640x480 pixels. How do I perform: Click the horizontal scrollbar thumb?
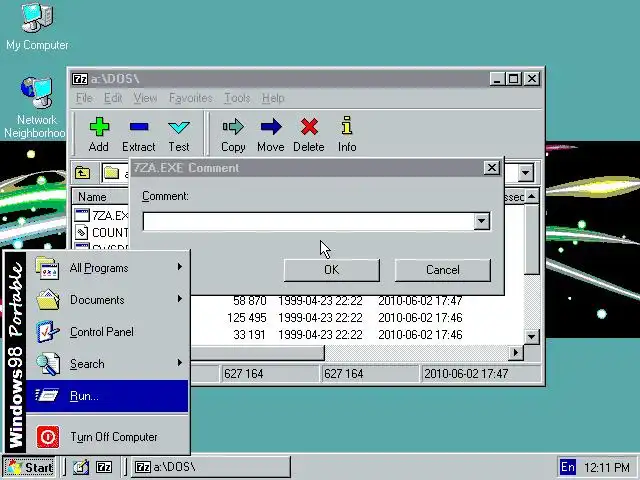(258, 352)
